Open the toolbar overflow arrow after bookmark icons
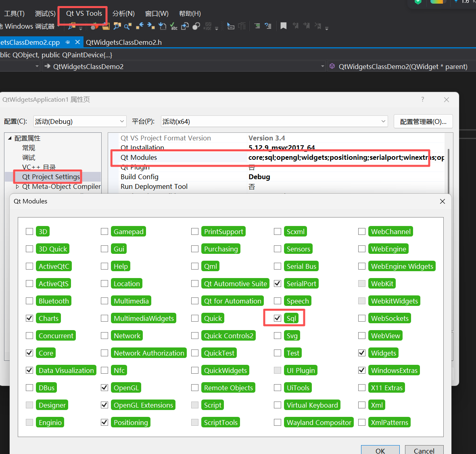This screenshot has height=454, width=476. 327,29
